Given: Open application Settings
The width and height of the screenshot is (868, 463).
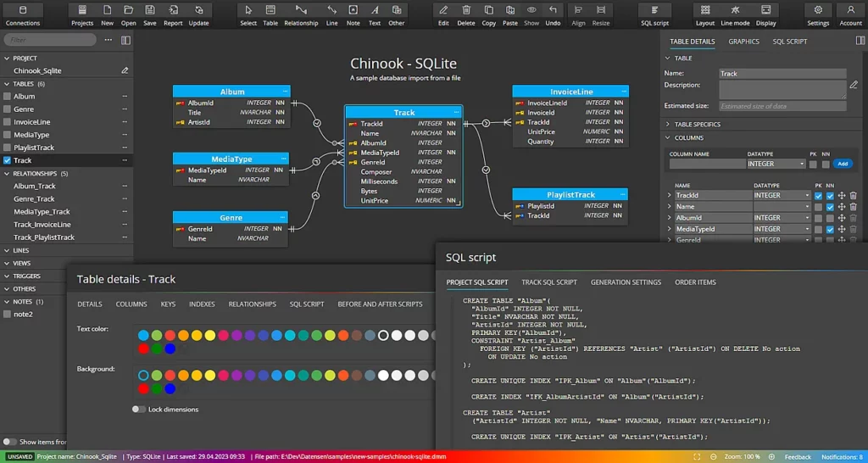Looking at the screenshot, I should (x=818, y=15).
